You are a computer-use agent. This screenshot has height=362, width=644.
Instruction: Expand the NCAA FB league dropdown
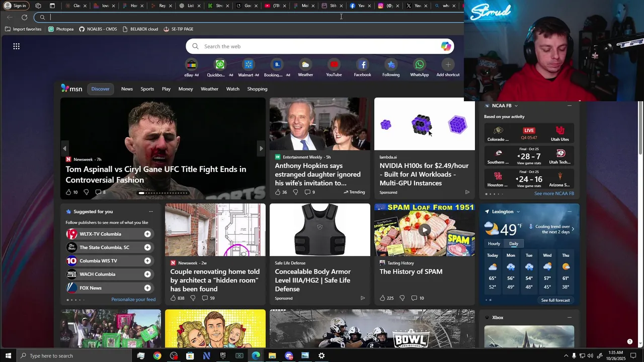click(x=516, y=106)
